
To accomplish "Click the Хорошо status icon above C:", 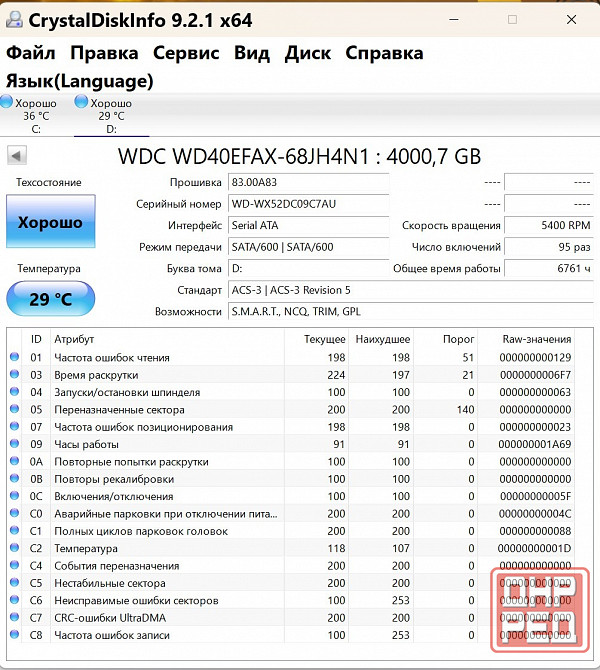I will click(6, 102).
